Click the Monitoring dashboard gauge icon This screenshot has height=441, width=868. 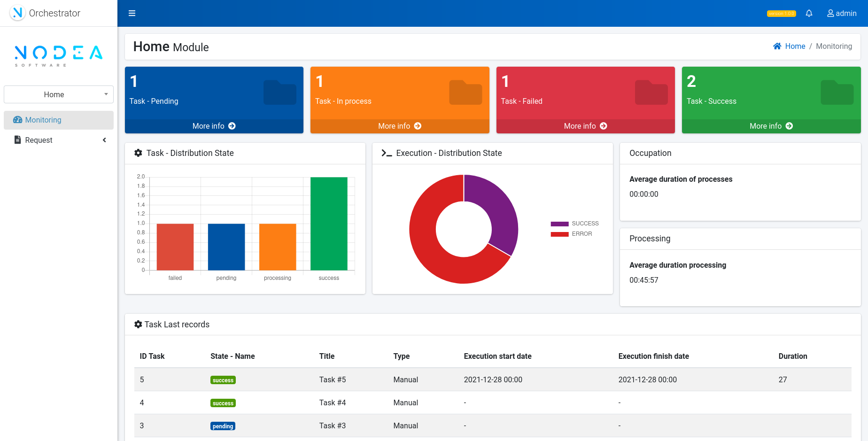tap(17, 120)
